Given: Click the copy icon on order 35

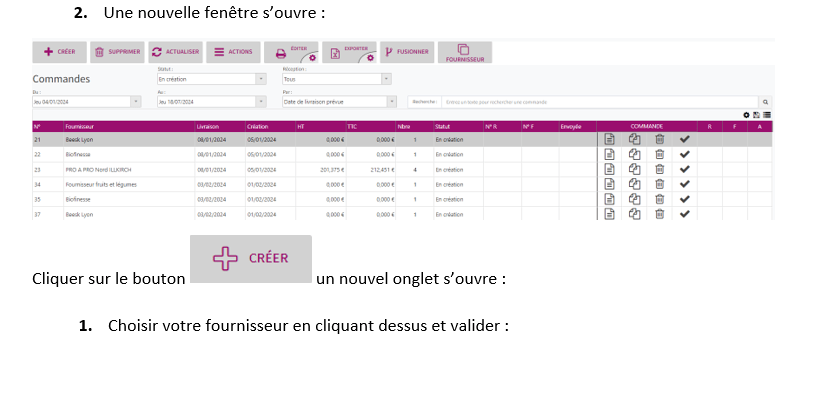Looking at the screenshot, I should [x=634, y=199].
